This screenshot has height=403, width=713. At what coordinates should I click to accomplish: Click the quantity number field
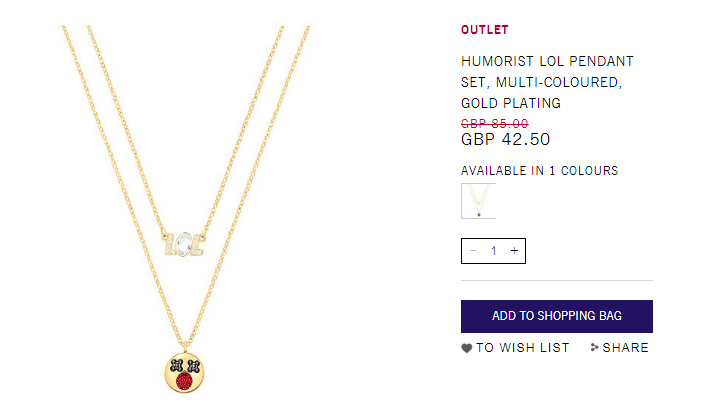click(x=493, y=251)
